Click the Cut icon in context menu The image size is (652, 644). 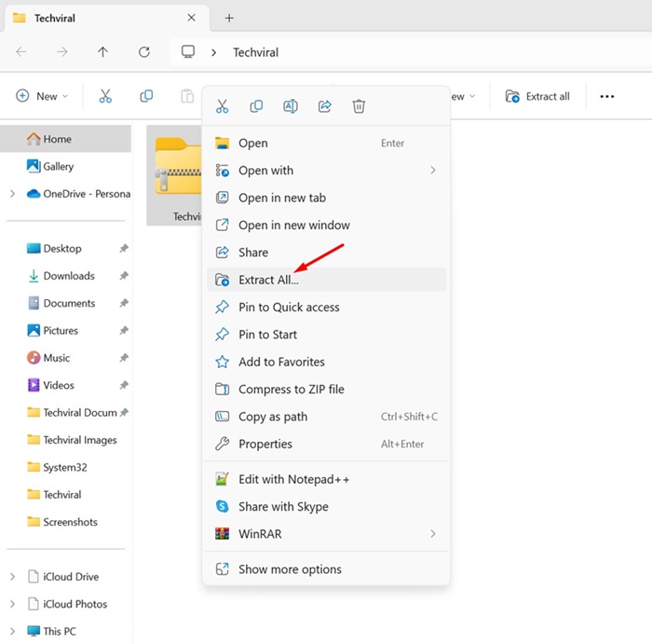[222, 106]
